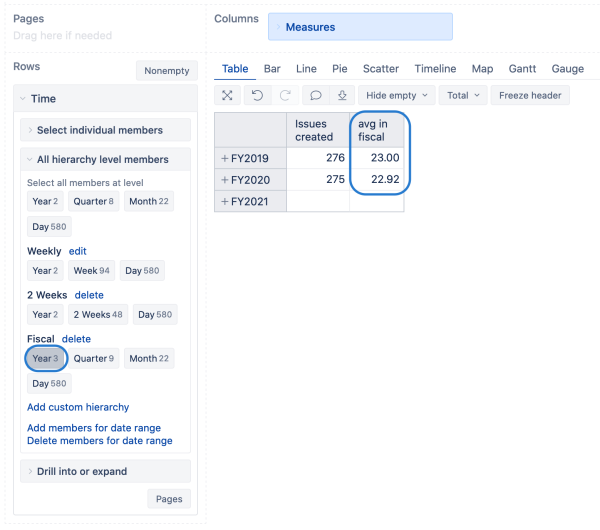Viewport: 600px width, 530px height.
Task: Click Add members for date range
Action: (x=94, y=428)
